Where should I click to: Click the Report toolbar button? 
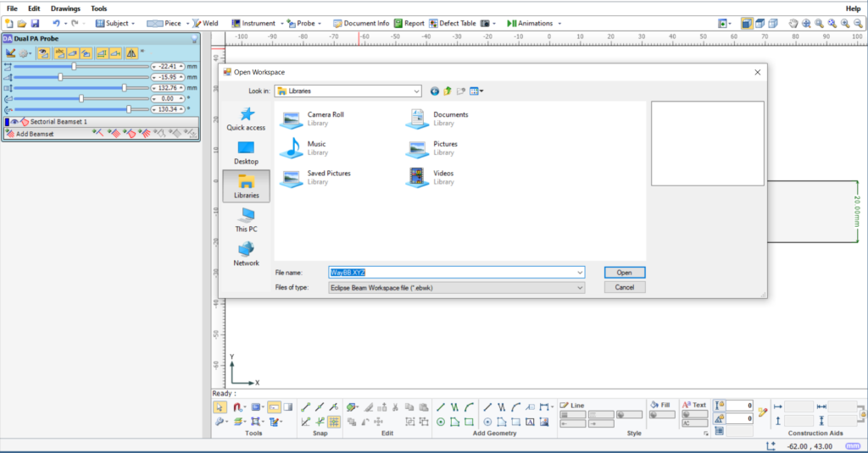pyautogui.click(x=409, y=23)
